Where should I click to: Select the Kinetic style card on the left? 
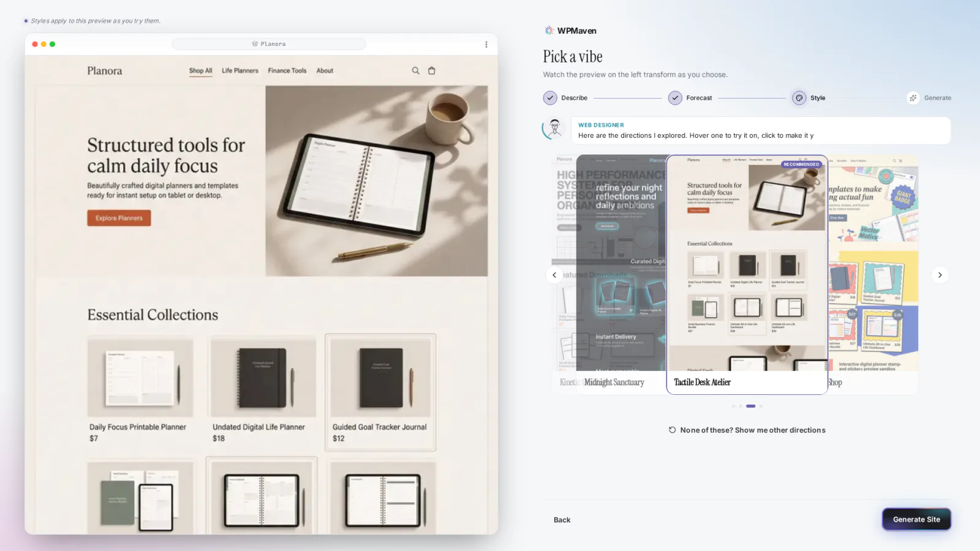click(x=564, y=274)
